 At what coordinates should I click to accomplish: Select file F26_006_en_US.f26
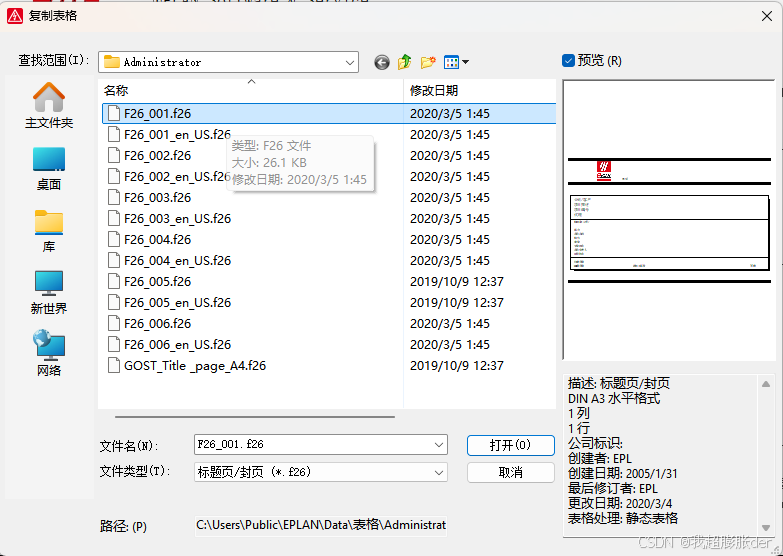pos(177,344)
